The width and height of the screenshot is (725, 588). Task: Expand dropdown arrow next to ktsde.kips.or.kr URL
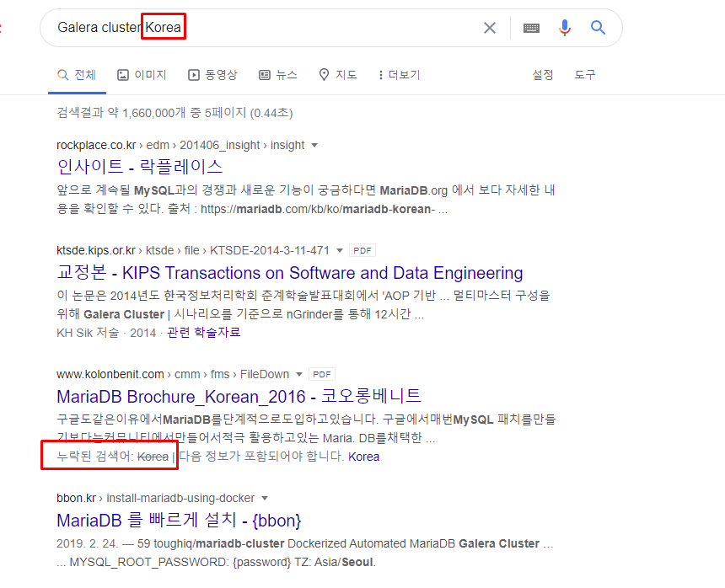point(340,251)
